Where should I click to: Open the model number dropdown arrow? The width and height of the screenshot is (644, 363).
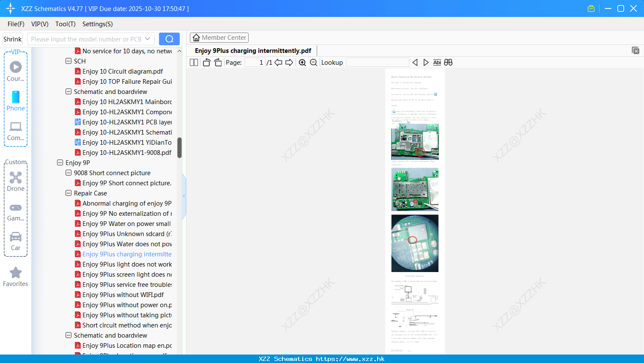click(x=148, y=39)
